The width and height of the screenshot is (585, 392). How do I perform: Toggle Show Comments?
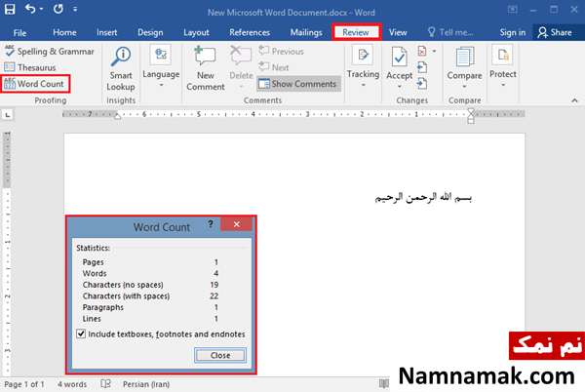click(297, 84)
